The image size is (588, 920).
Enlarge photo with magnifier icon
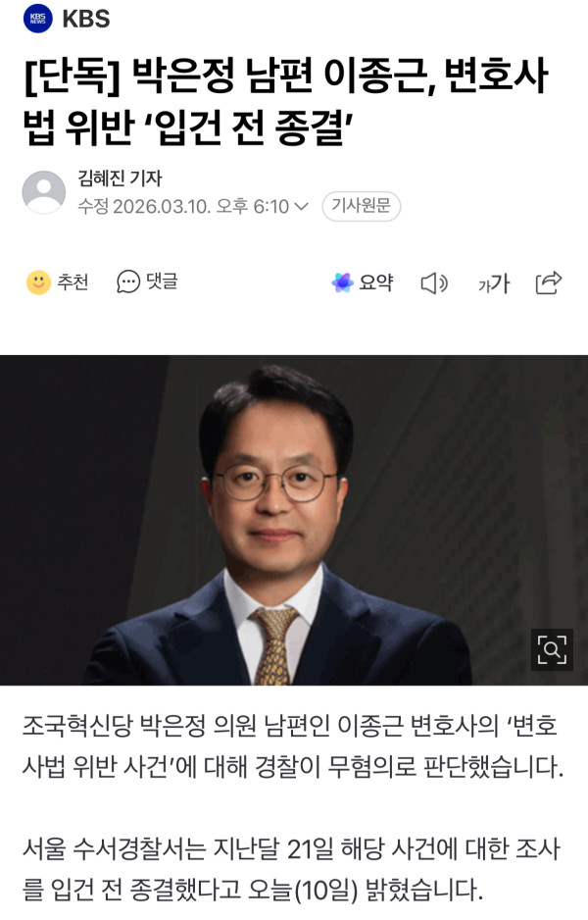tap(552, 649)
